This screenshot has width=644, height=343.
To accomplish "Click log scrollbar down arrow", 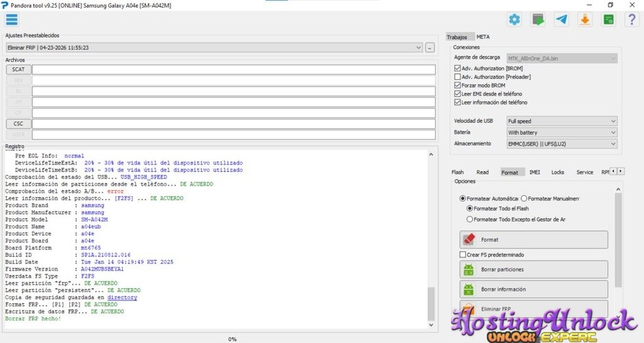I will (431, 325).
